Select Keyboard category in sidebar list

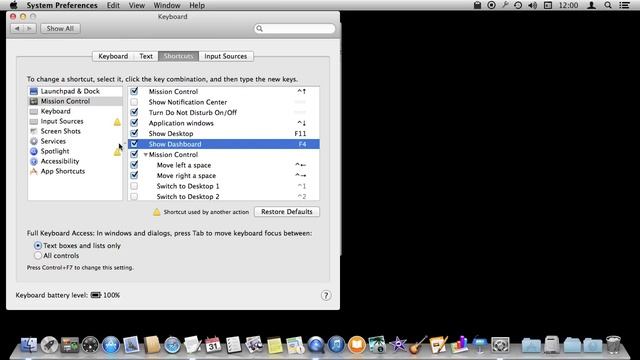tap(75, 111)
